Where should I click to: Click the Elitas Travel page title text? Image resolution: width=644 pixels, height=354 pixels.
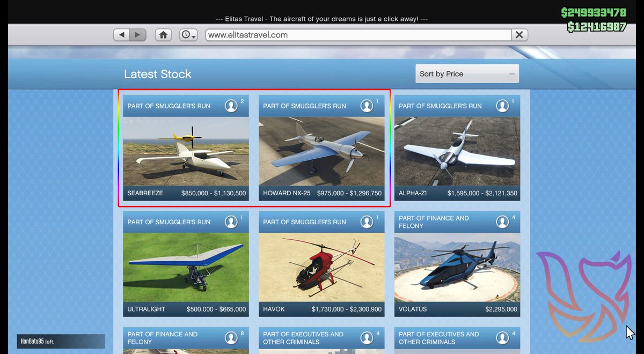321,19
